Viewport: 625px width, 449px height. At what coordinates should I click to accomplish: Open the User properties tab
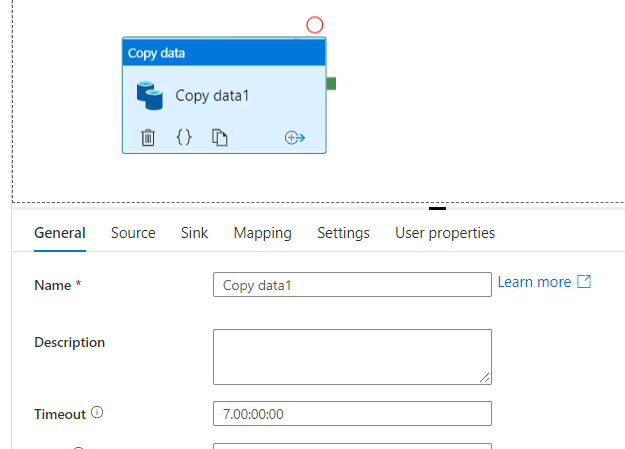445,233
